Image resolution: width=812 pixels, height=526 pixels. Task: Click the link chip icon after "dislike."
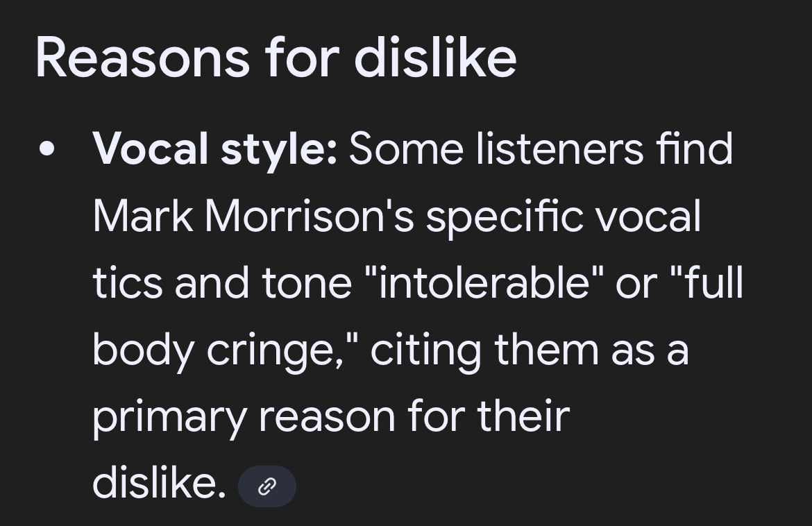[267, 486]
